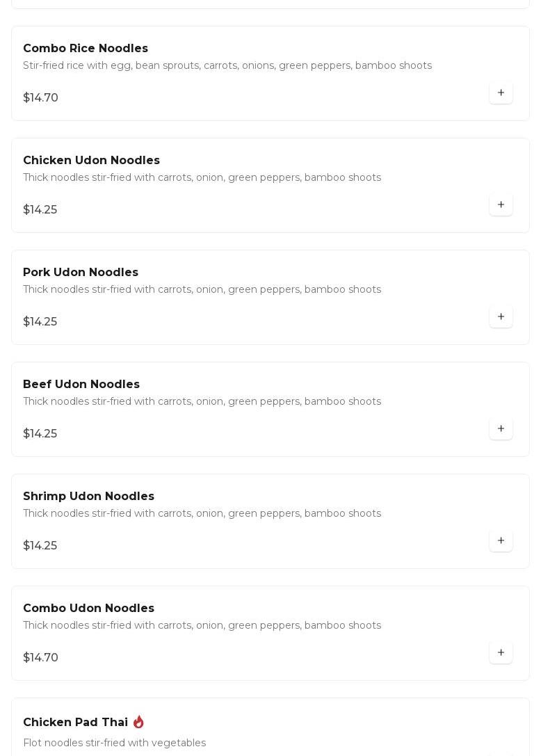Open the Combo Udon Noodles title
541x756 pixels.
[x=89, y=608]
